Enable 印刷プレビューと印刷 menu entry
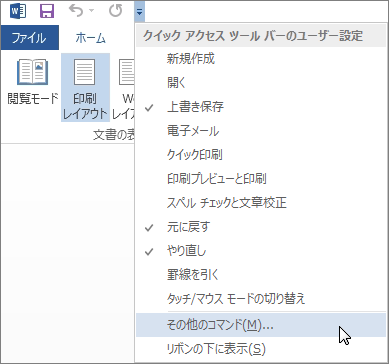Viewport: 389px width, 364px height. click(x=261, y=179)
